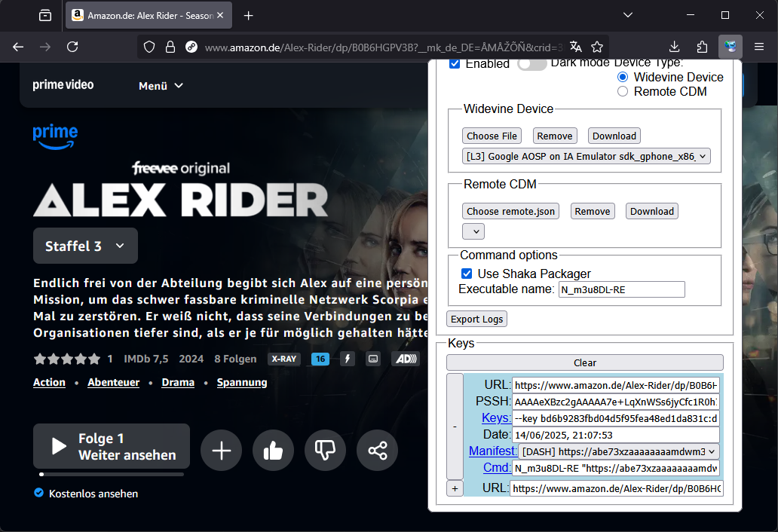Click the subtitles badge icon

click(x=373, y=359)
